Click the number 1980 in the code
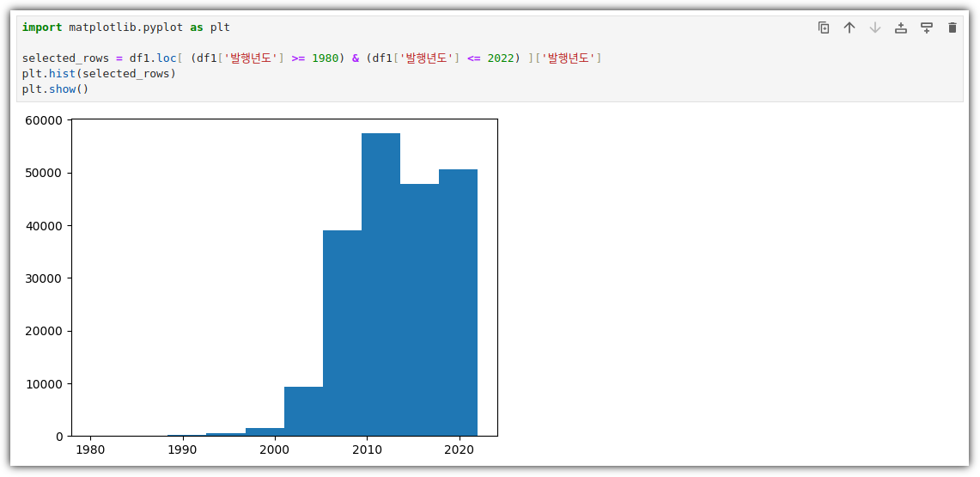This screenshot has height=477, width=980. tap(326, 58)
